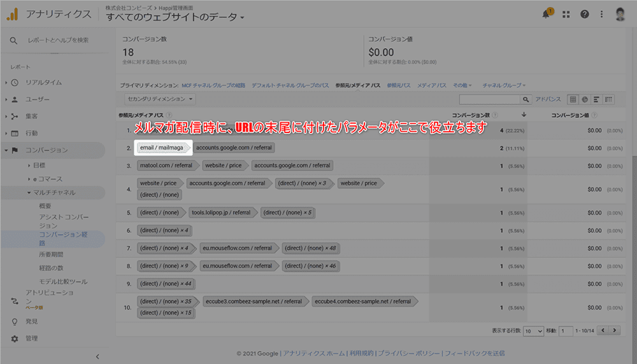Screen dimensions: 637x364
Task: Open the user account avatar
Action: (620, 14)
